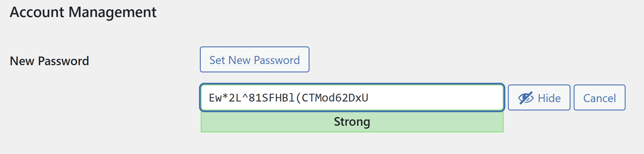Select the Account Management heading
Viewport: 644px width, 154px height.
[83, 12]
